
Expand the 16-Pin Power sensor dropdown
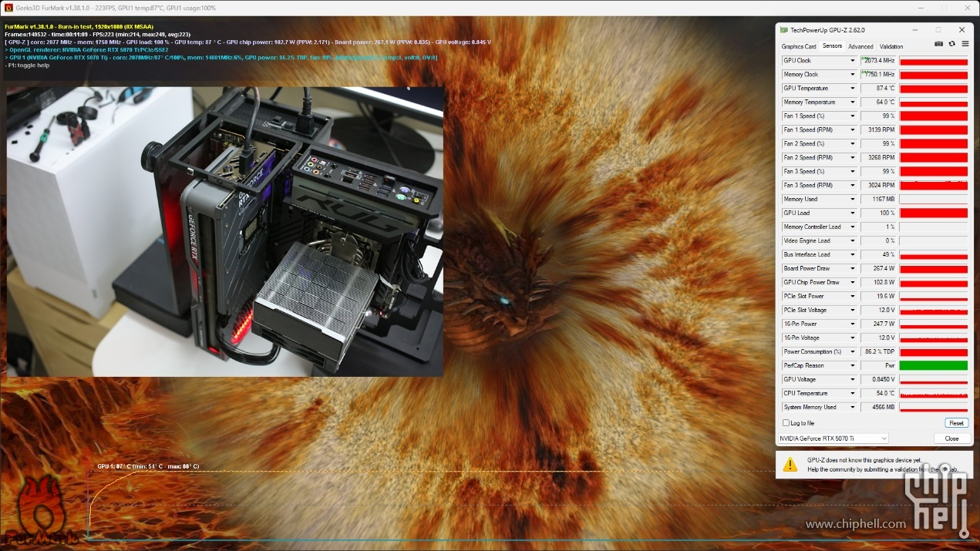click(852, 324)
